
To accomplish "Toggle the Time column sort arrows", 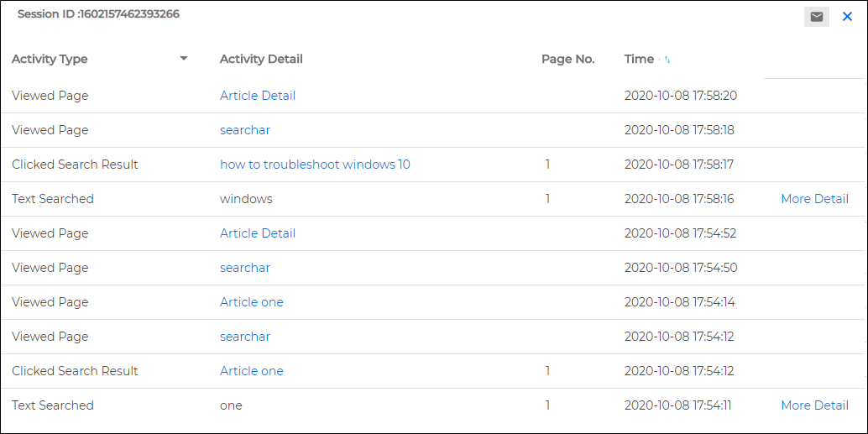I will tap(667, 60).
